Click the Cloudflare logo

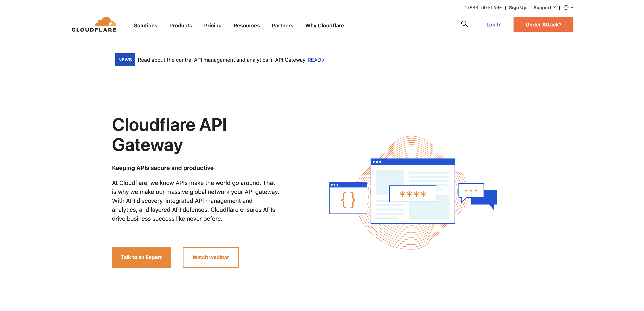tap(94, 24)
